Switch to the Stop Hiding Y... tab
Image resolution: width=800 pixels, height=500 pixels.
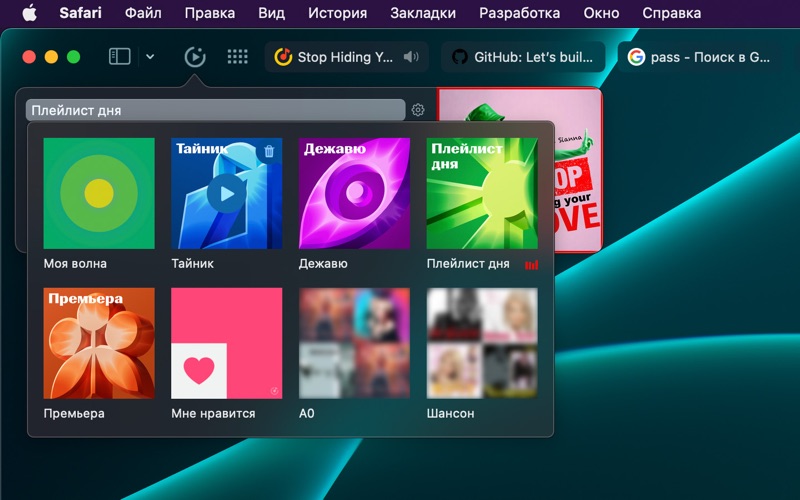click(x=346, y=57)
